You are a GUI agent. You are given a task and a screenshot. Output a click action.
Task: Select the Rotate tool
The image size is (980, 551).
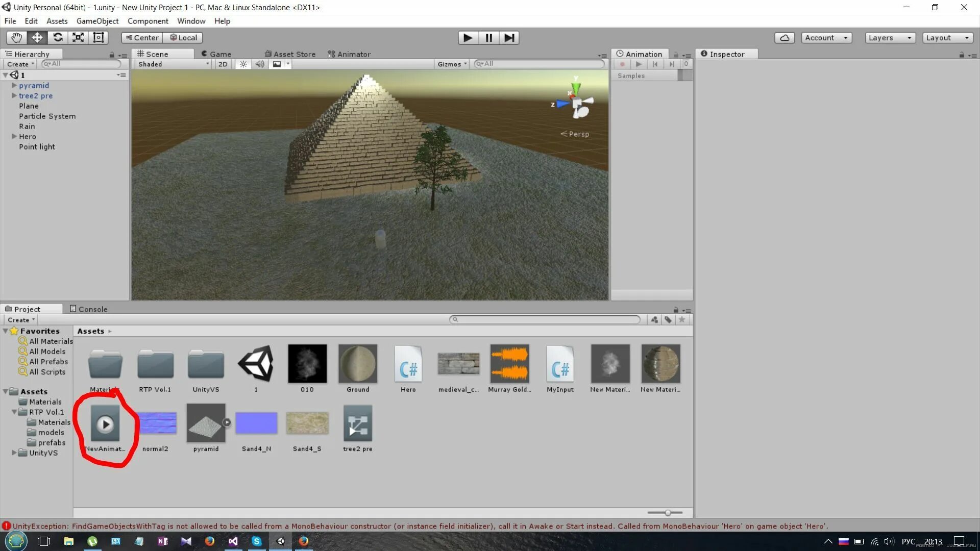pyautogui.click(x=58, y=37)
